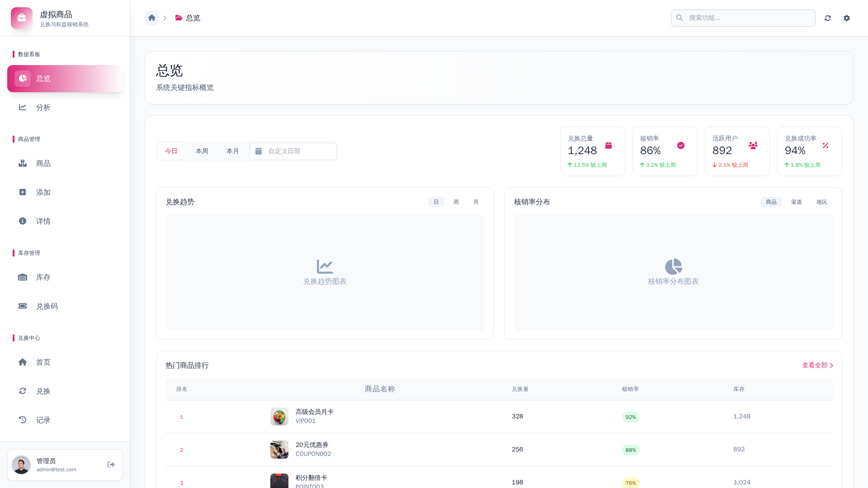Click the 兑换量 column header
868x488 pixels.
tap(520, 389)
